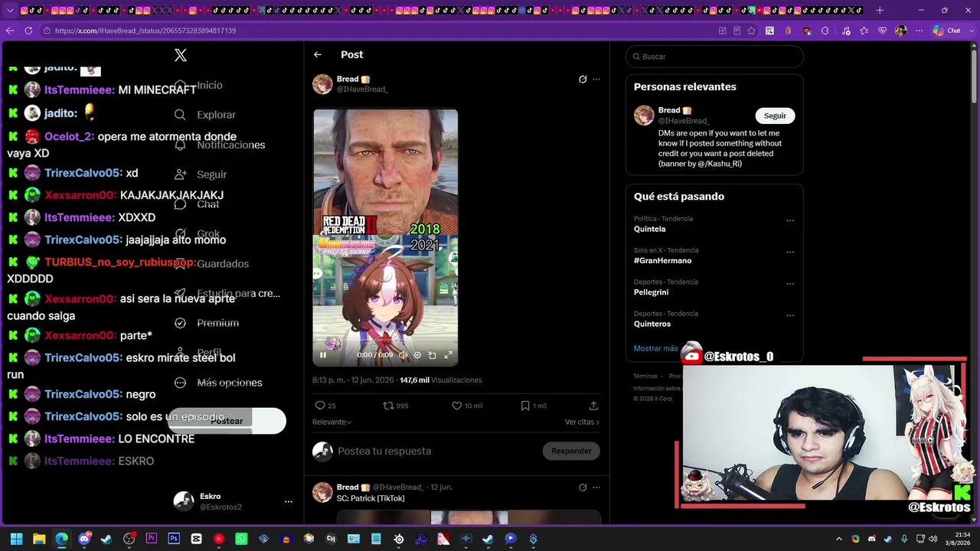Show hidden system tray icons
Viewport: 980px width, 551px height.
click(838, 539)
